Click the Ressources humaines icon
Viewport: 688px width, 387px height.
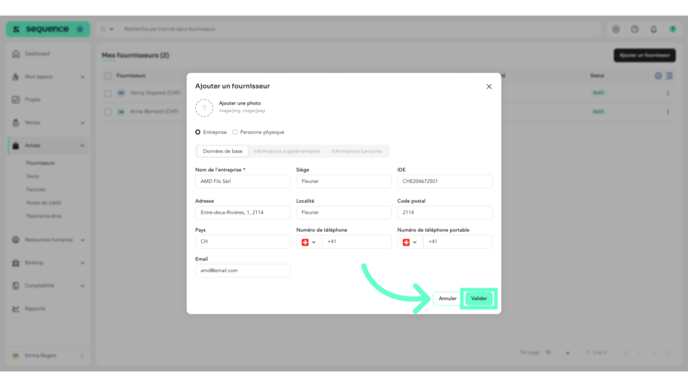[16, 240]
